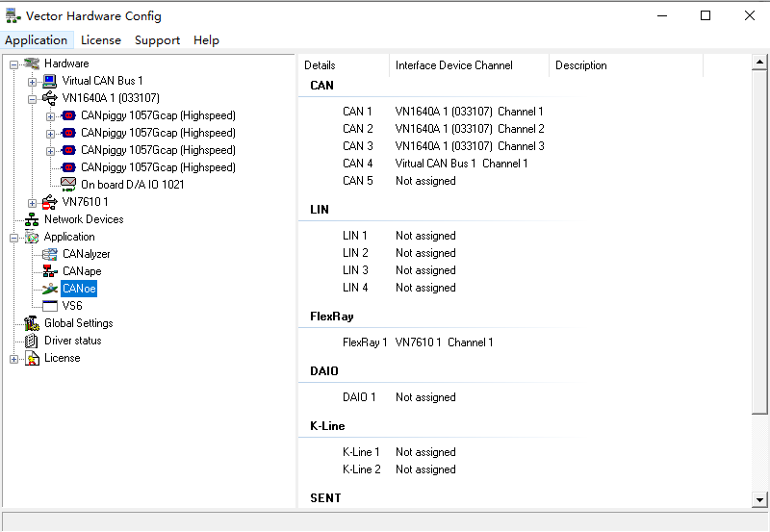This screenshot has width=770, height=532.
Task: Select the CAN 1 row
Action: click(x=443, y=112)
